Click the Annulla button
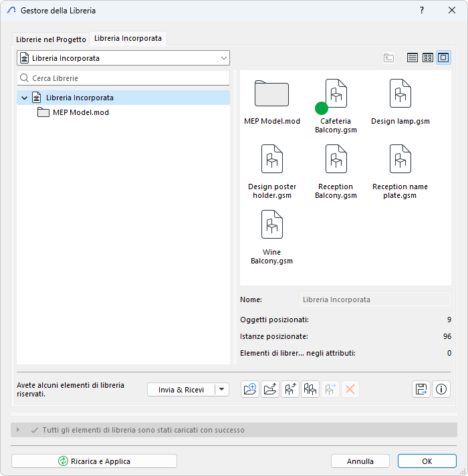Image resolution: width=468 pixels, height=476 pixels. (360, 461)
